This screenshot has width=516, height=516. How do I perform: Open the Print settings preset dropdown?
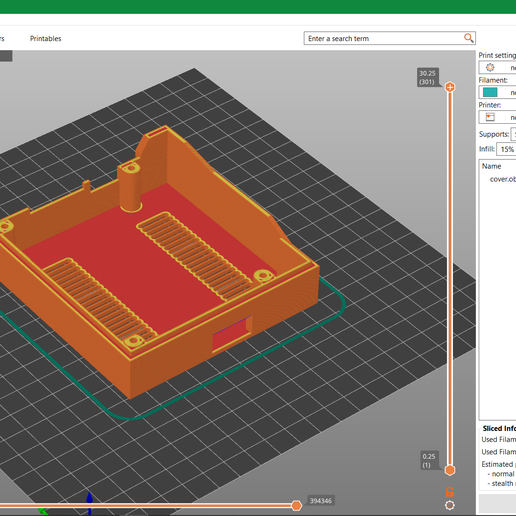[x=497, y=67]
